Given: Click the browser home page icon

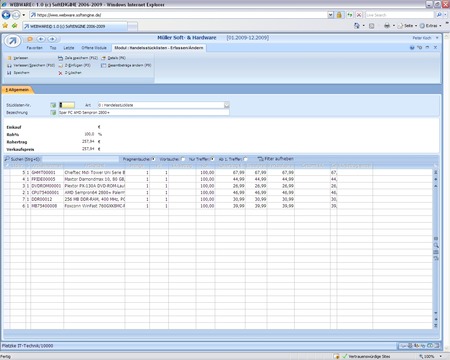Looking at the screenshot, I should click(357, 26).
